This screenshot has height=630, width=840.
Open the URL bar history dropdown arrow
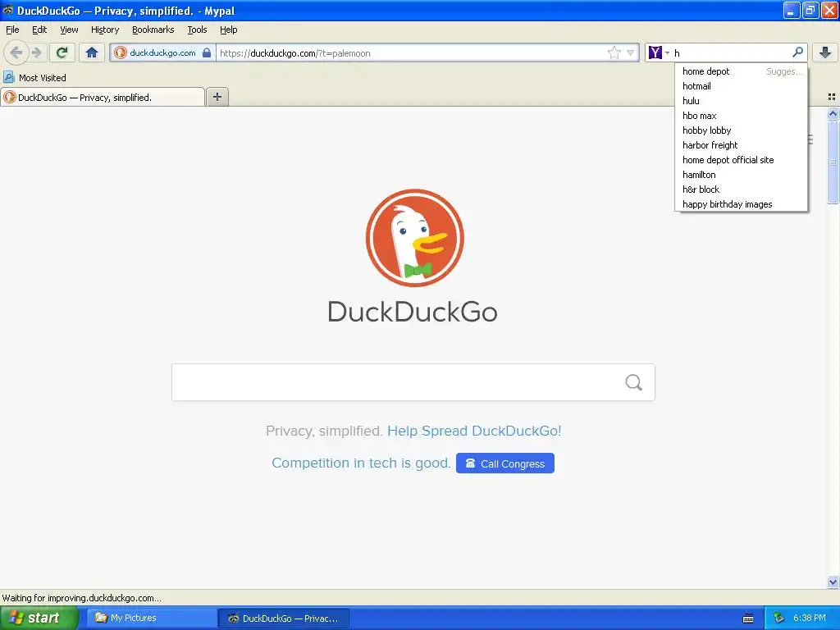tap(631, 52)
